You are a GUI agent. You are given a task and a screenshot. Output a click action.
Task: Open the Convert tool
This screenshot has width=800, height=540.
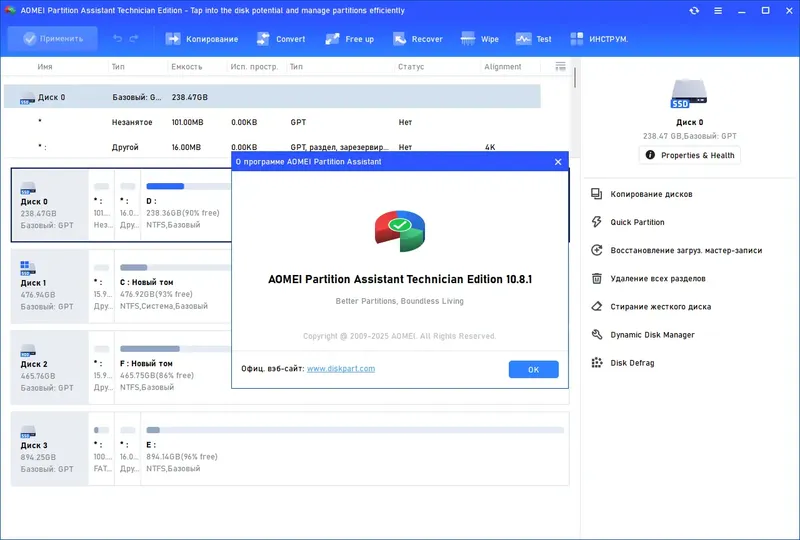coord(281,39)
